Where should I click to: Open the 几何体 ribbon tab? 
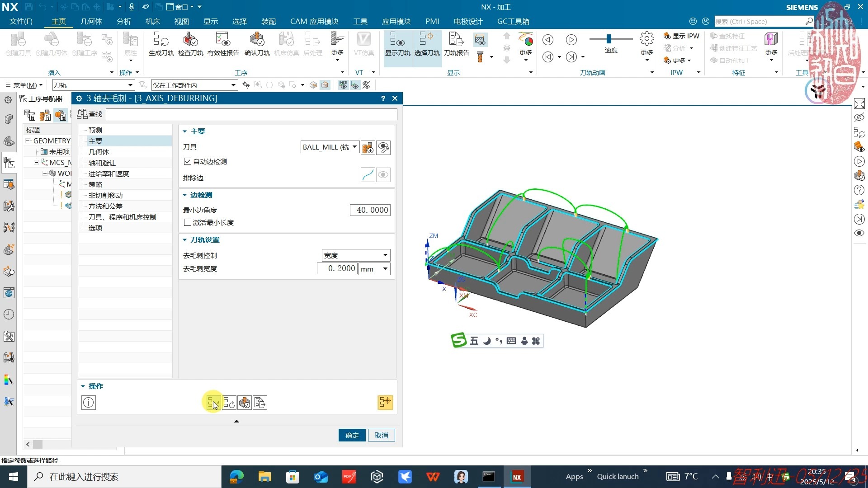[91, 21]
